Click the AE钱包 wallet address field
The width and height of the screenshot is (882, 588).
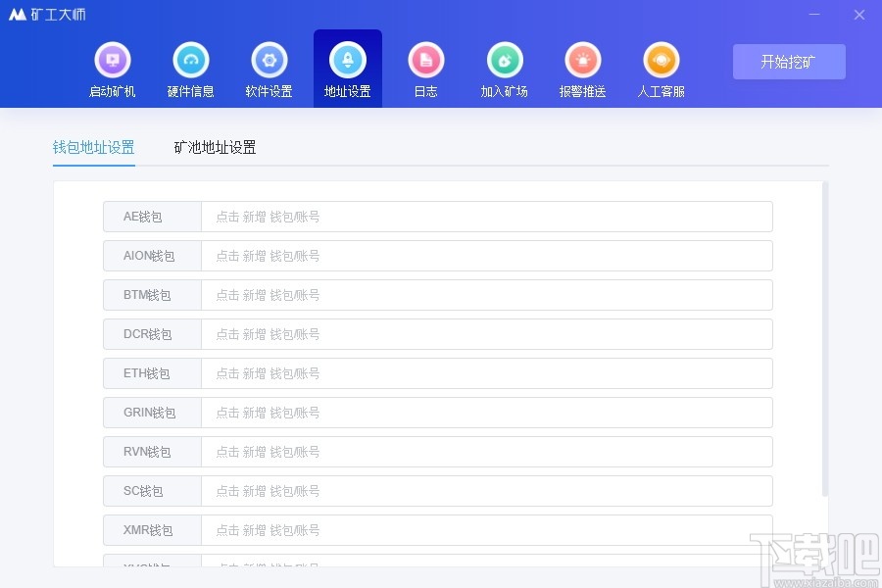487,217
